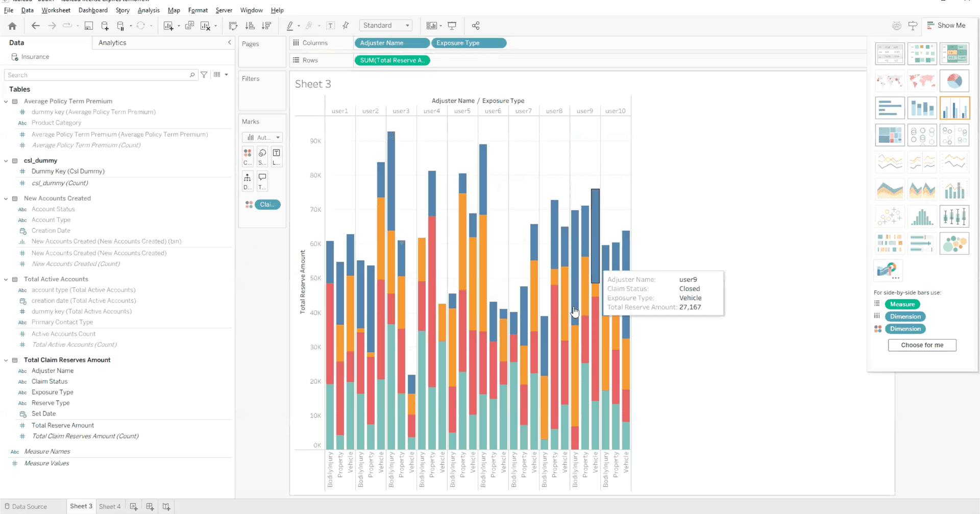Toggle the filter icon beside the data search box

coord(204,75)
